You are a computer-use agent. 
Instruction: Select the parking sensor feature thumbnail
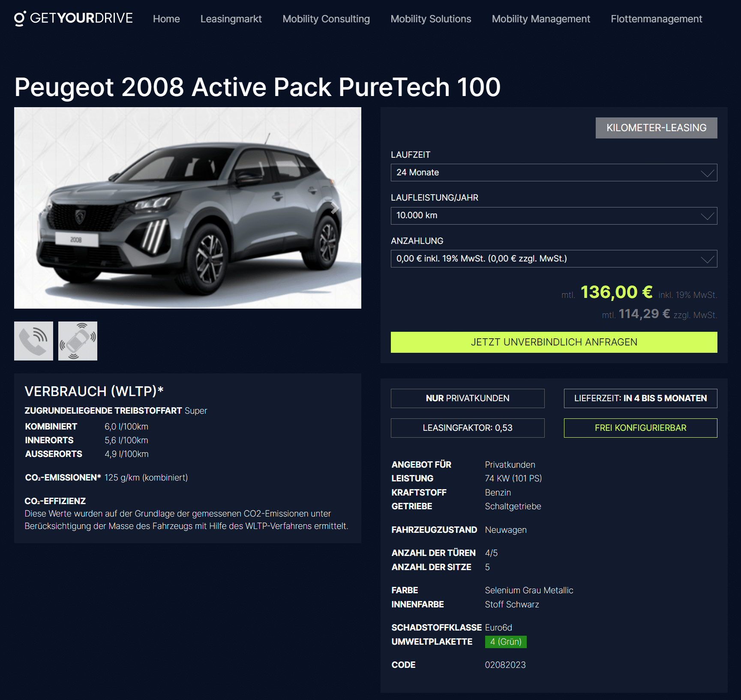78,341
